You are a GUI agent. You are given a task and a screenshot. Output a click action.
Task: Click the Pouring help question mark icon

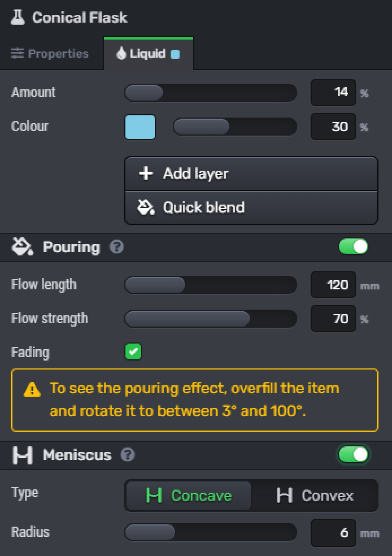117,247
